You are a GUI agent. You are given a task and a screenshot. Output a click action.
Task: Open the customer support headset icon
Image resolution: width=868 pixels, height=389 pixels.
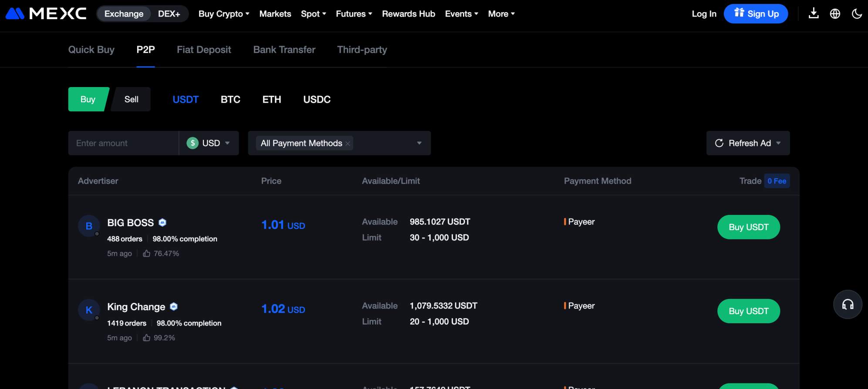848,304
